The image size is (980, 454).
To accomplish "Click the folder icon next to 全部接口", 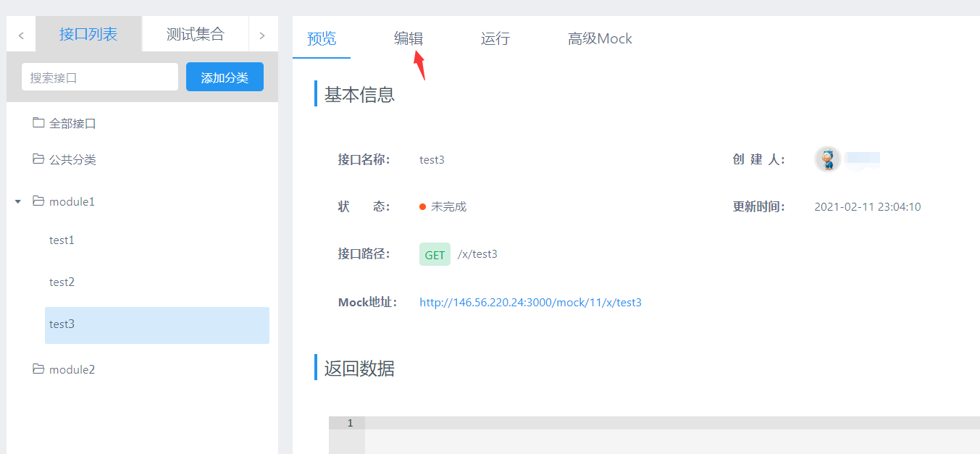I will [x=38, y=122].
